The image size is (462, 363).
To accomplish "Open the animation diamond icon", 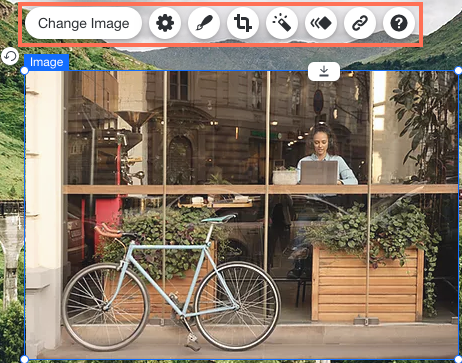I will 321,23.
